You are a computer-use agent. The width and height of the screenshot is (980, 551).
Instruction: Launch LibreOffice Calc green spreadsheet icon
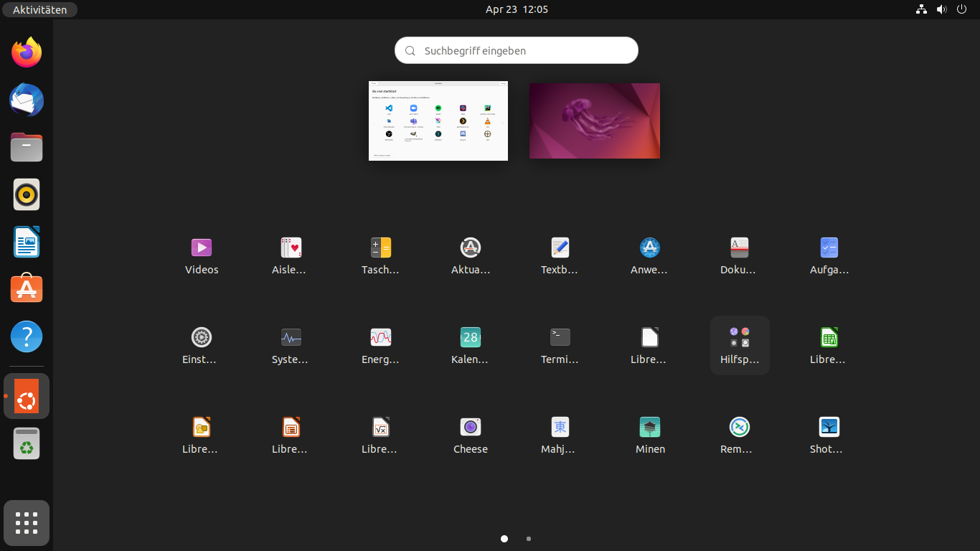click(x=829, y=345)
